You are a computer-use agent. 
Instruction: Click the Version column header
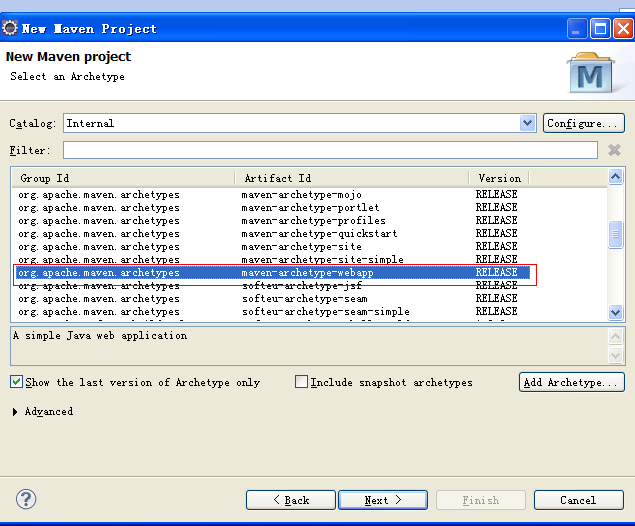click(x=499, y=178)
